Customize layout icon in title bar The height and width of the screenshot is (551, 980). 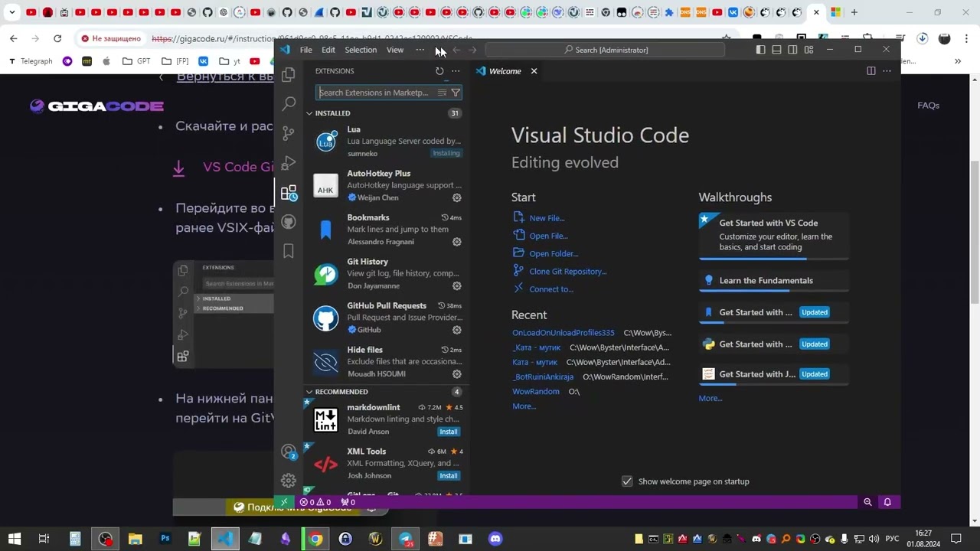(808, 50)
